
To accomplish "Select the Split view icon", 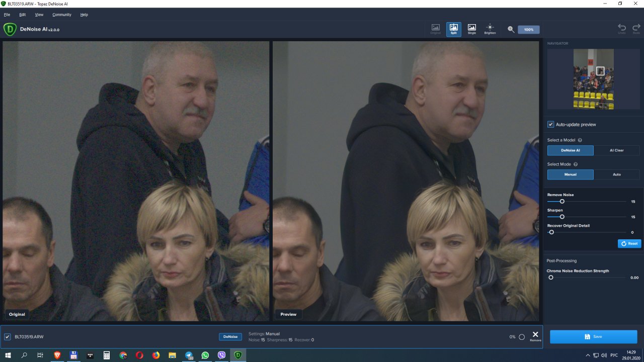I will tap(454, 29).
